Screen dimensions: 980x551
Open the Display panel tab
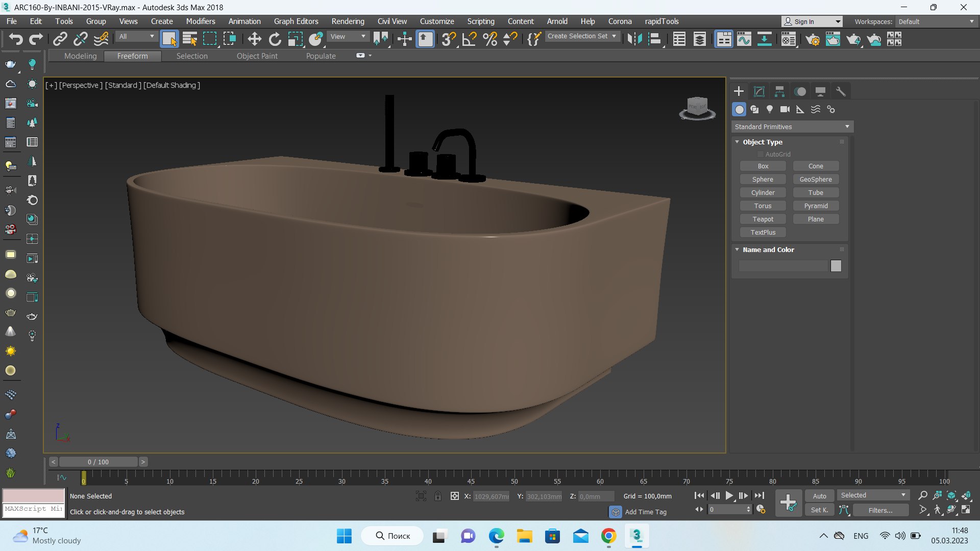(x=820, y=91)
